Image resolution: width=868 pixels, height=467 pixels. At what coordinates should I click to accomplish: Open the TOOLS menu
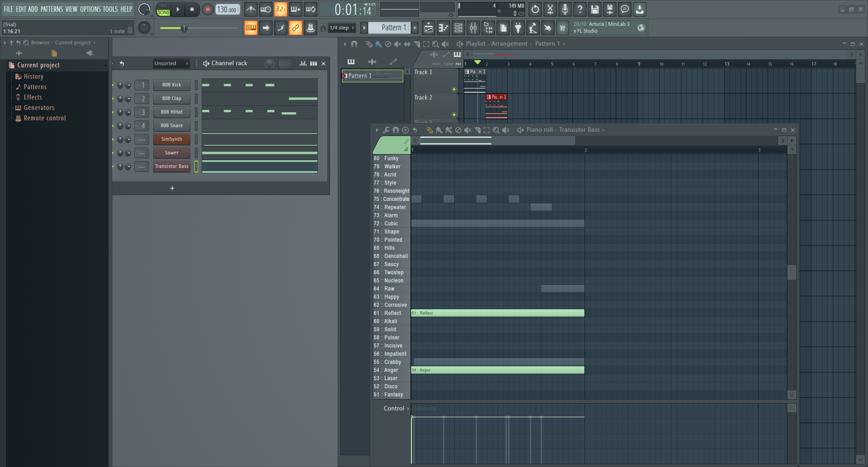tap(110, 9)
